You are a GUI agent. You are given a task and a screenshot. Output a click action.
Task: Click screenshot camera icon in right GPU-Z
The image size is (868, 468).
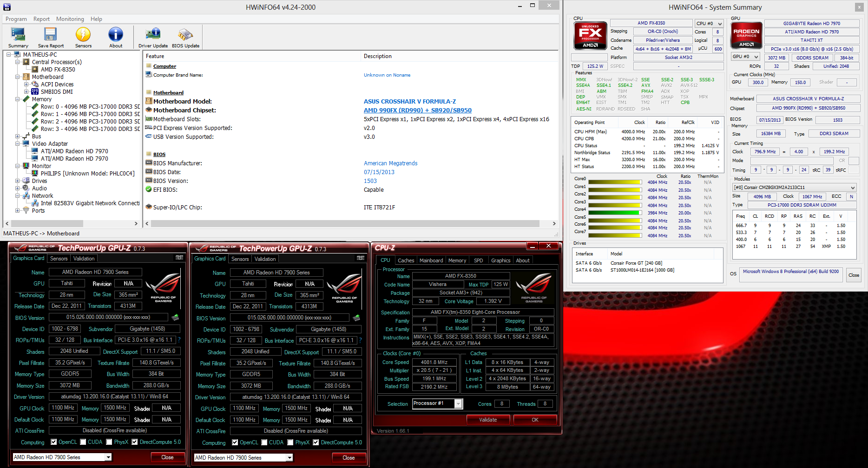click(361, 258)
